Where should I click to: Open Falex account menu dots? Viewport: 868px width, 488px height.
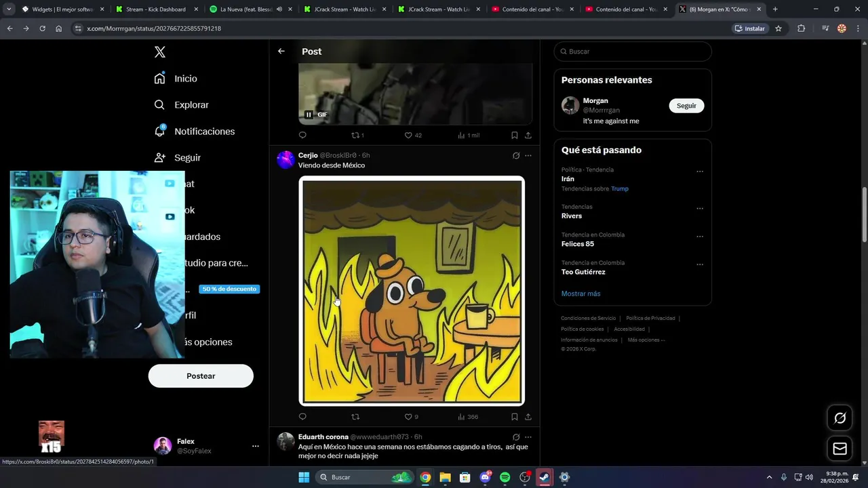(x=256, y=446)
